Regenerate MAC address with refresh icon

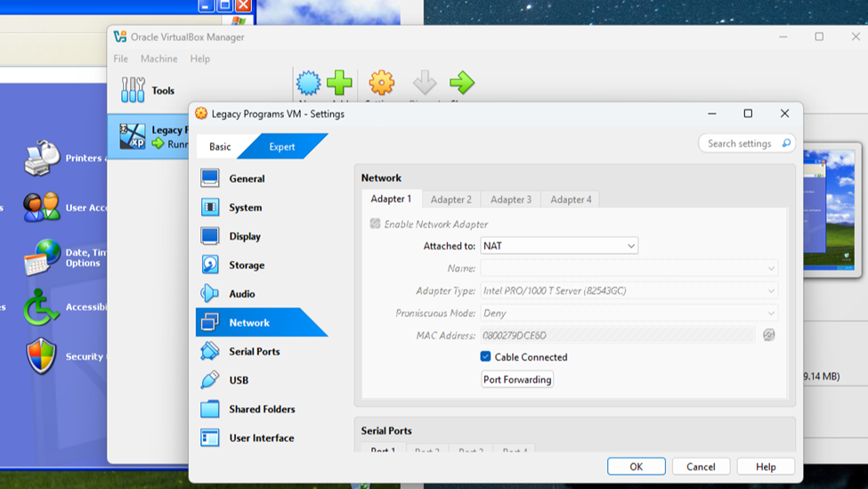pyautogui.click(x=769, y=335)
